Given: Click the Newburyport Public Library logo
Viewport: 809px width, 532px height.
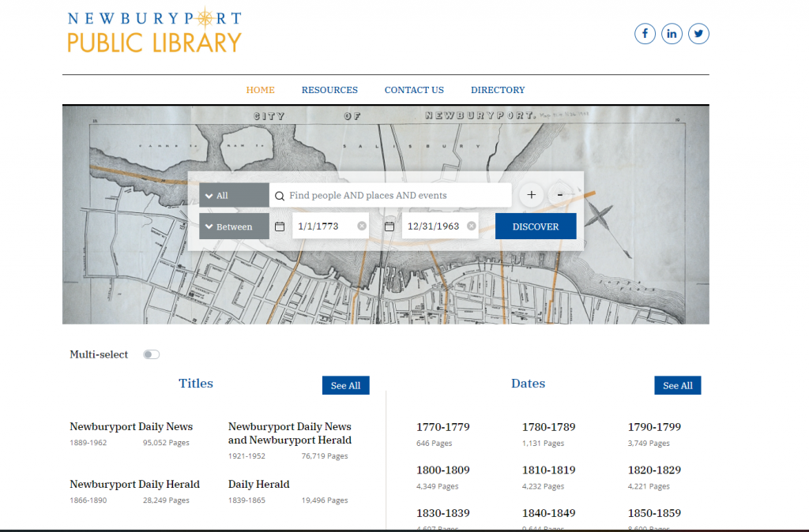Looking at the screenshot, I should tap(154, 30).
